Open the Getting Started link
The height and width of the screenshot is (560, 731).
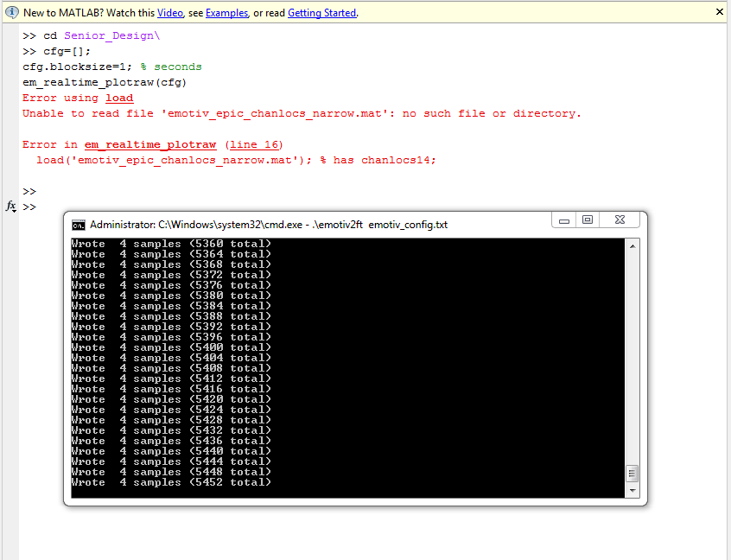(x=321, y=13)
